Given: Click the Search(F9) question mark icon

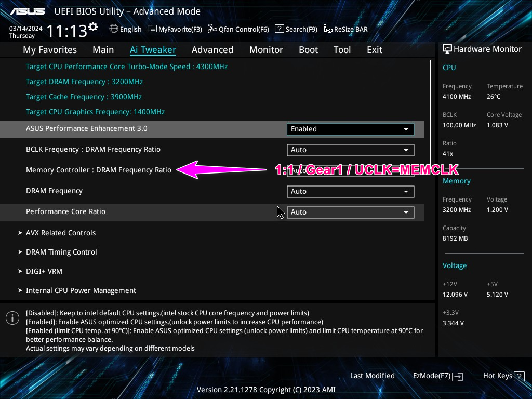Looking at the screenshot, I should [279, 29].
